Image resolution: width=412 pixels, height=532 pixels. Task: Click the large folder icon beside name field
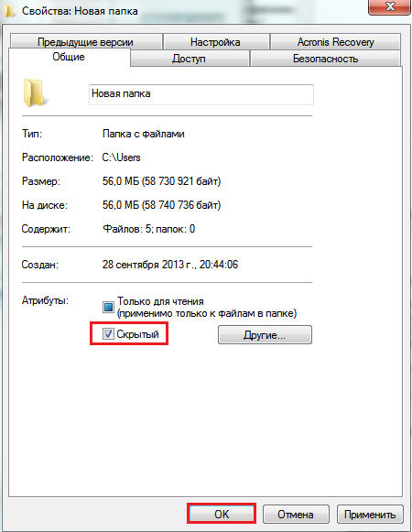pos(35,93)
